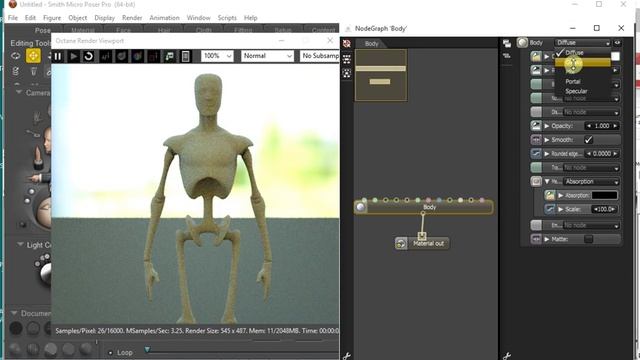The width and height of the screenshot is (640, 360).
Task: Choose Portal in the material type list
Action: (x=573, y=82)
